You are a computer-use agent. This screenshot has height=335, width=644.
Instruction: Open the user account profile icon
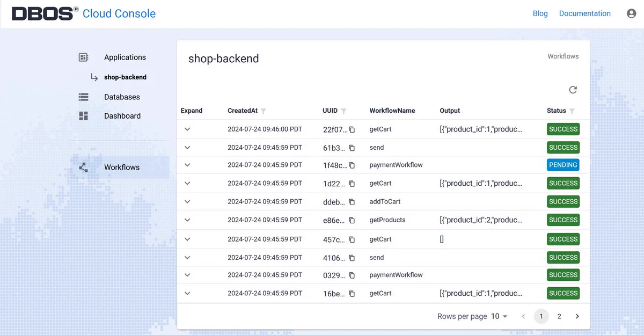pyautogui.click(x=631, y=13)
